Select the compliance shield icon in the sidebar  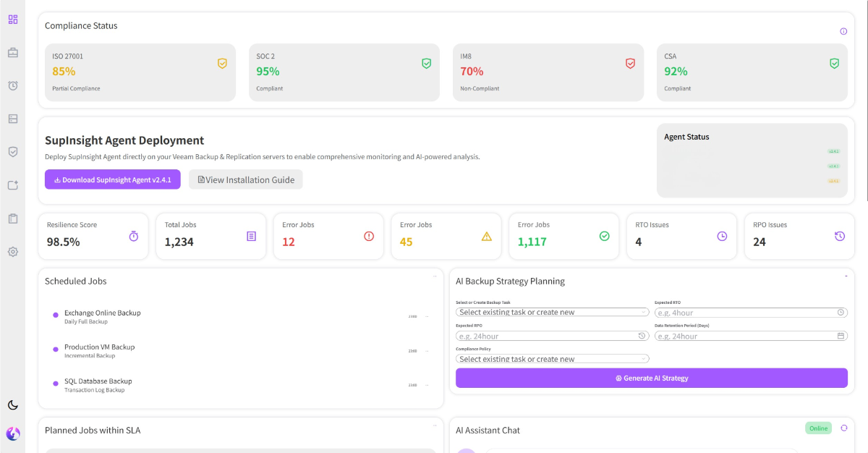pos(12,151)
